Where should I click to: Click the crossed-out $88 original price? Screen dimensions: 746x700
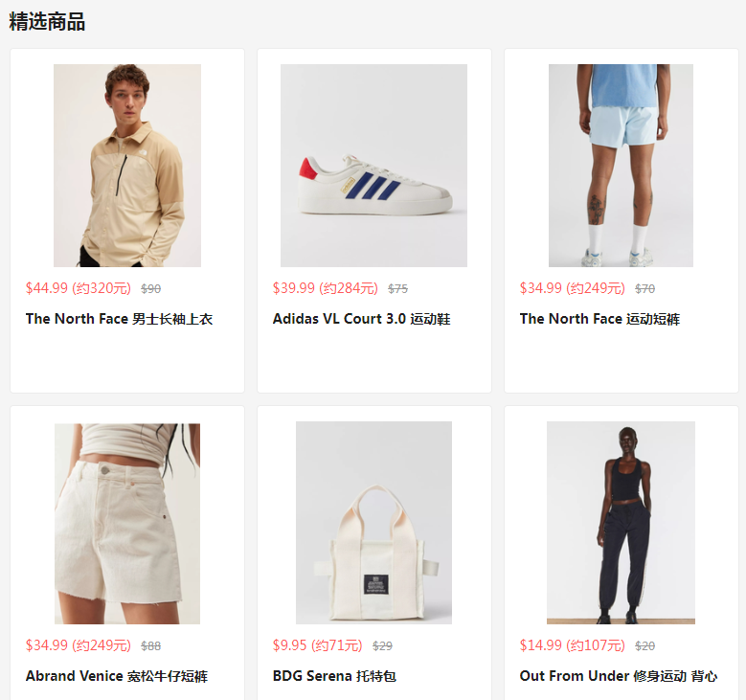click(150, 646)
